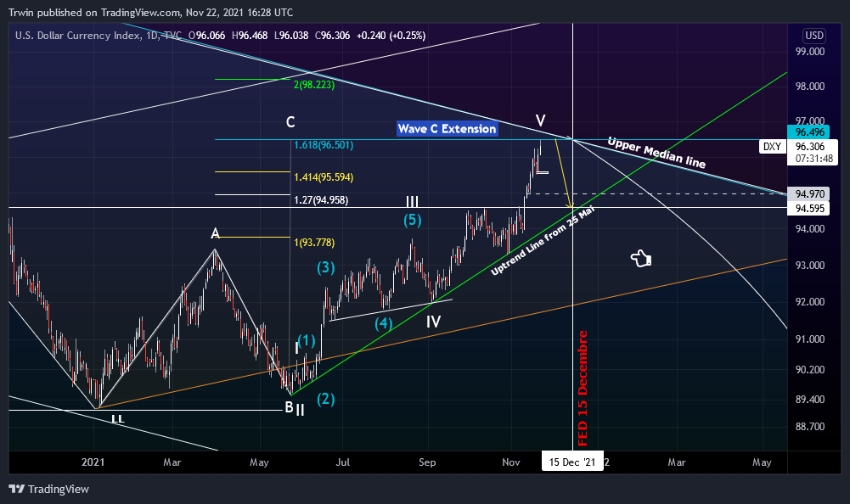This screenshot has height=504, width=850.
Task: Click the U.S. Dollar Currency Index title
Action: point(79,36)
